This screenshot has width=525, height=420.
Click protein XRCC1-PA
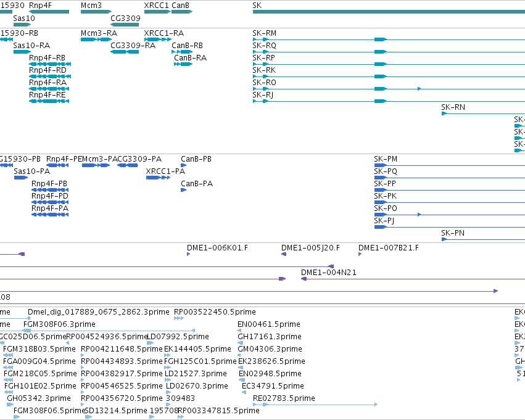tap(159, 178)
